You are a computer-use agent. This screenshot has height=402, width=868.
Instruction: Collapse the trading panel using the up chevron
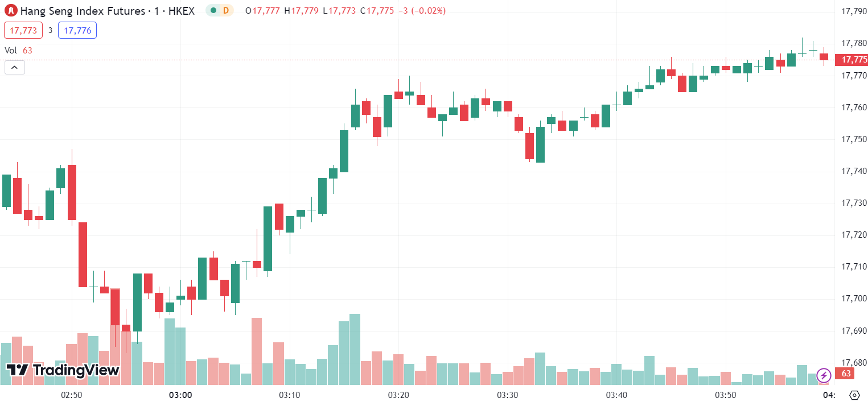tap(14, 67)
